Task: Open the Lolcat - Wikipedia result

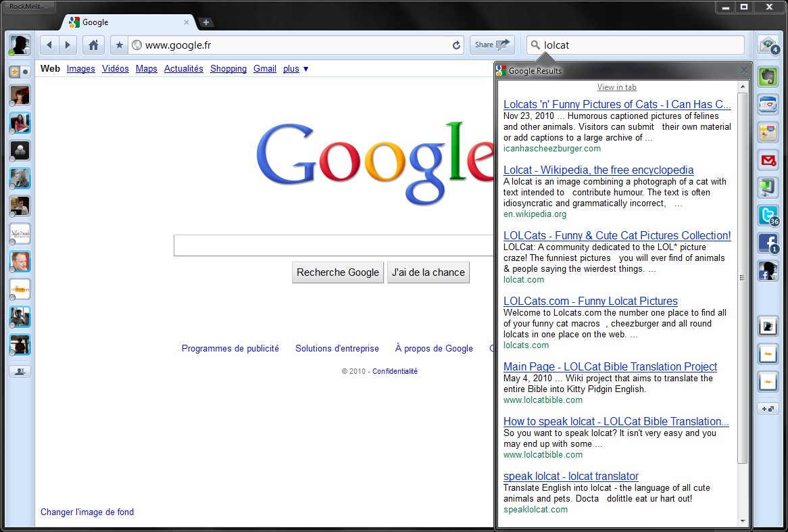Action: coord(599,170)
